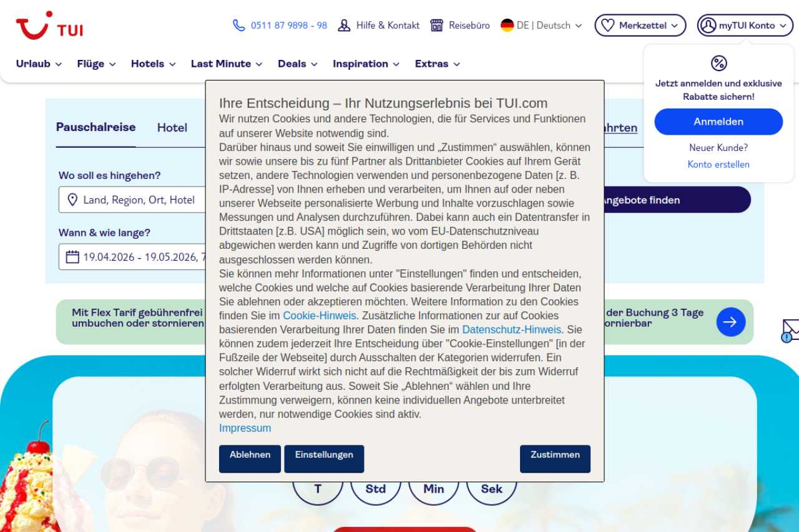Click the Flex Tarif banner text
Viewport: 799px width, 532px height.
(x=138, y=318)
